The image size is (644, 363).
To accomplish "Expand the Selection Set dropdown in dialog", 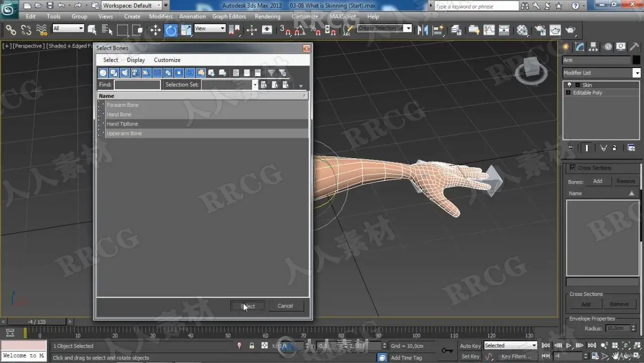I will pos(255,85).
